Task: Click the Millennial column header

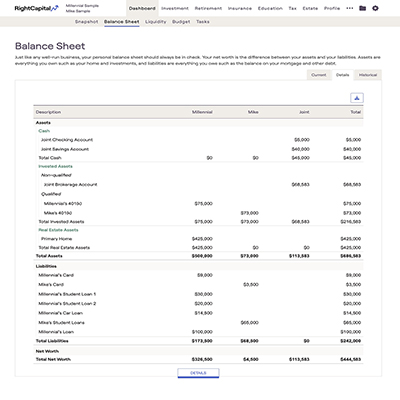Action: tap(202, 112)
